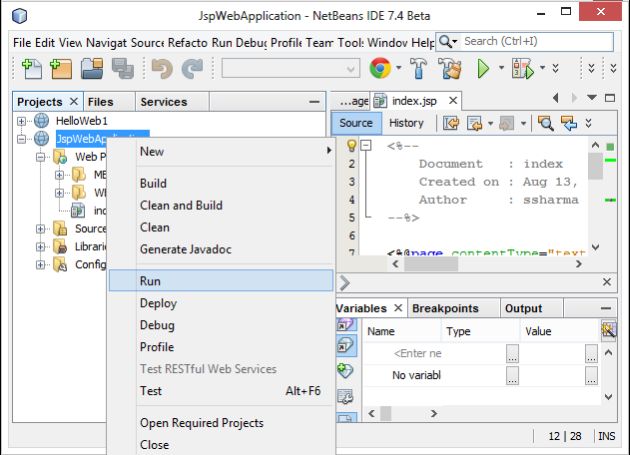Image resolution: width=630 pixels, height=455 pixels.
Task: Open the browser selection dropdown arrow beside Chrome
Action: 399,68
